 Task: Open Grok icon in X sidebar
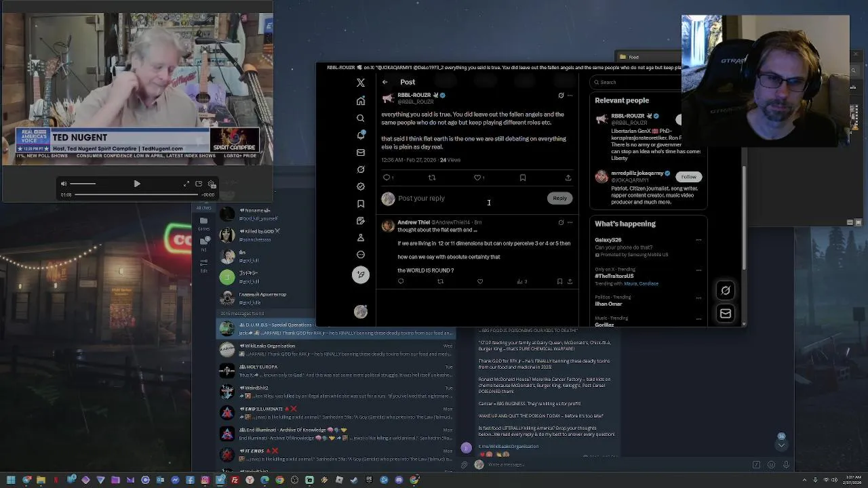[361, 169]
